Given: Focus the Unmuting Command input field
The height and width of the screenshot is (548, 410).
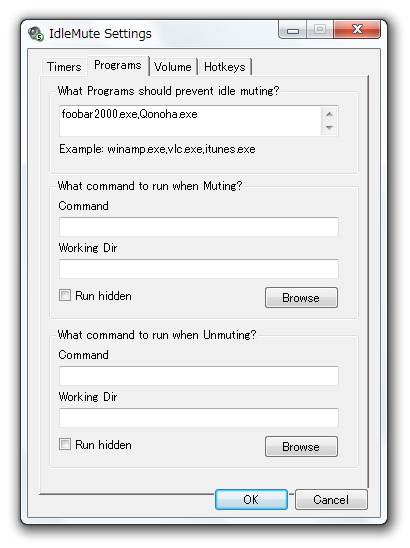Looking at the screenshot, I should click(x=199, y=376).
